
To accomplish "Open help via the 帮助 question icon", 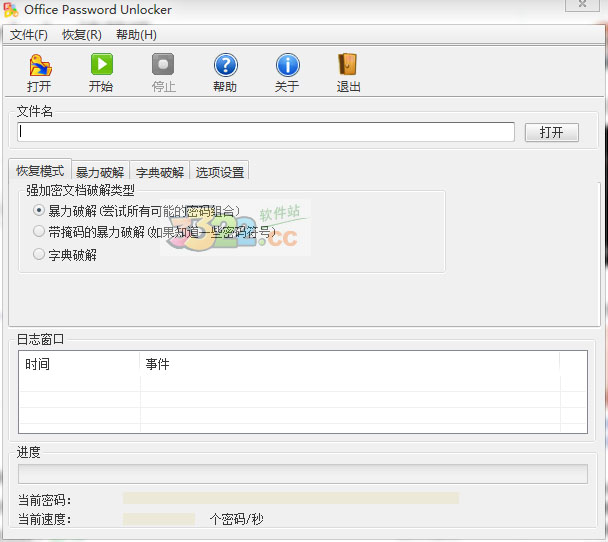I will [225, 65].
